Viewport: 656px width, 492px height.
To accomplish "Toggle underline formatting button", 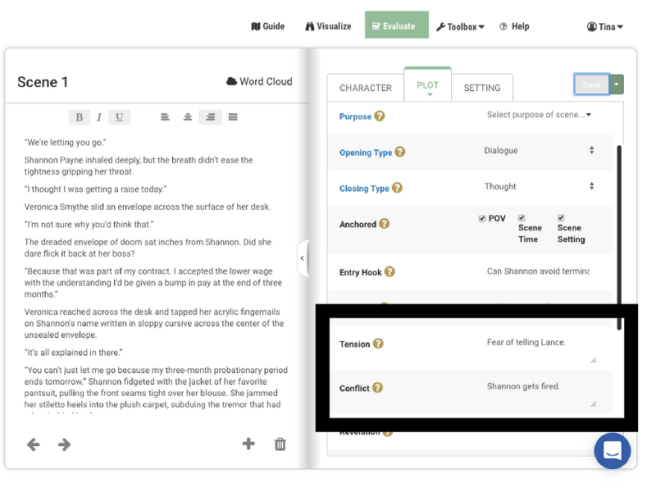I will 119,118.
